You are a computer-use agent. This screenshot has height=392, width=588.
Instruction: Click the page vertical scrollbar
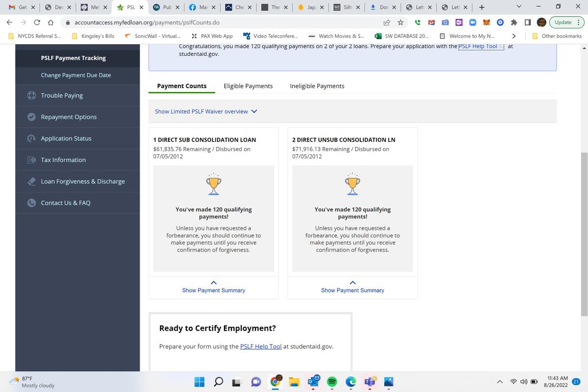point(584,234)
